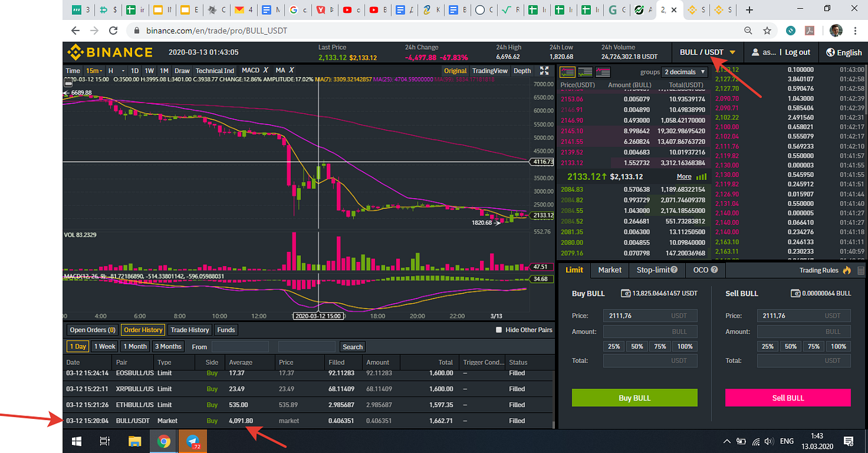868x453 pixels.
Task: Open File Explorer from the taskbar
Action: [135, 441]
